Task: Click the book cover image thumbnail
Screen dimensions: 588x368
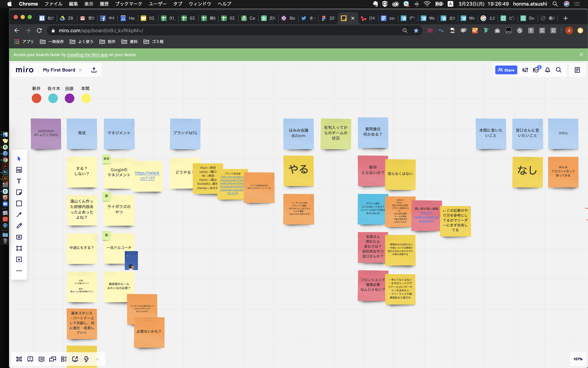Action: (x=131, y=260)
